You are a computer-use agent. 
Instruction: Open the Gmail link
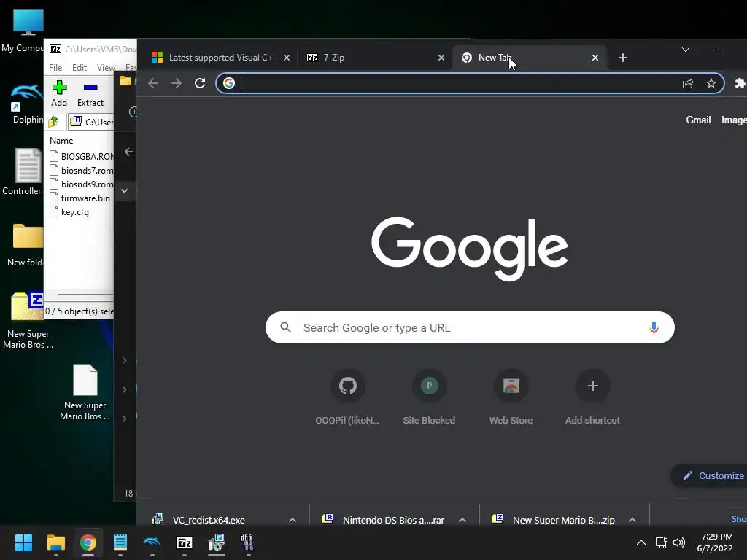pos(698,120)
